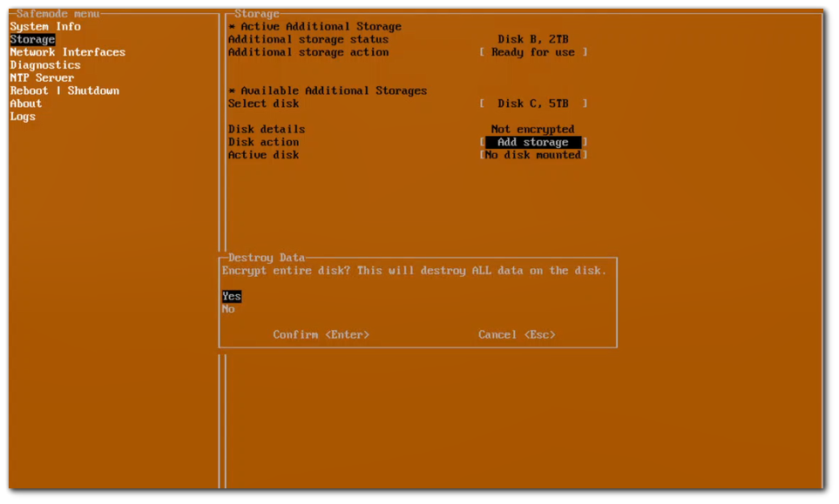The width and height of the screenshot is (839, 504).
Task: Go to Network Interfaces menu item
Action: click(x=67, y=52)
